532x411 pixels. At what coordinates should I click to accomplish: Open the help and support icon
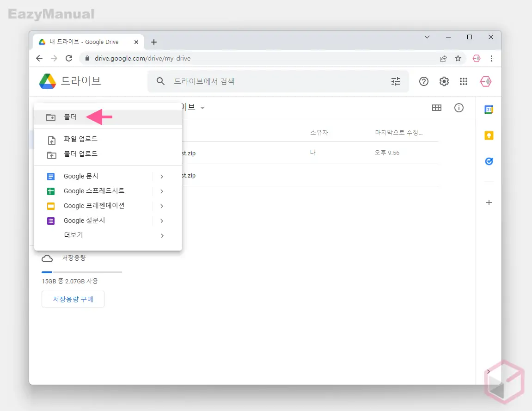424,81
